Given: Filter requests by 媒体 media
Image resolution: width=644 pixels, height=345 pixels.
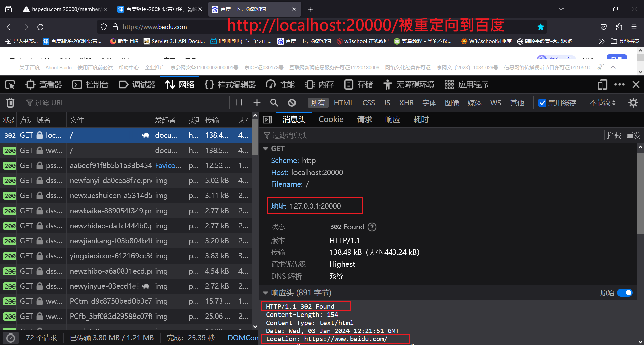Looking at the screenshot, I should click(475, 103).
